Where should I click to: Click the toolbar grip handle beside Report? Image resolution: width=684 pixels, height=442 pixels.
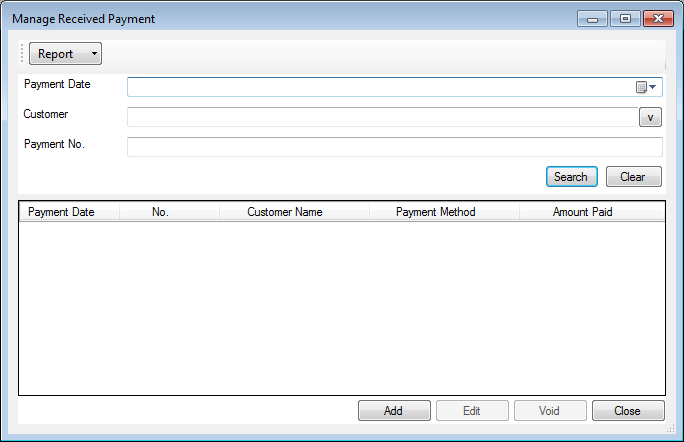tap(22, 54)
